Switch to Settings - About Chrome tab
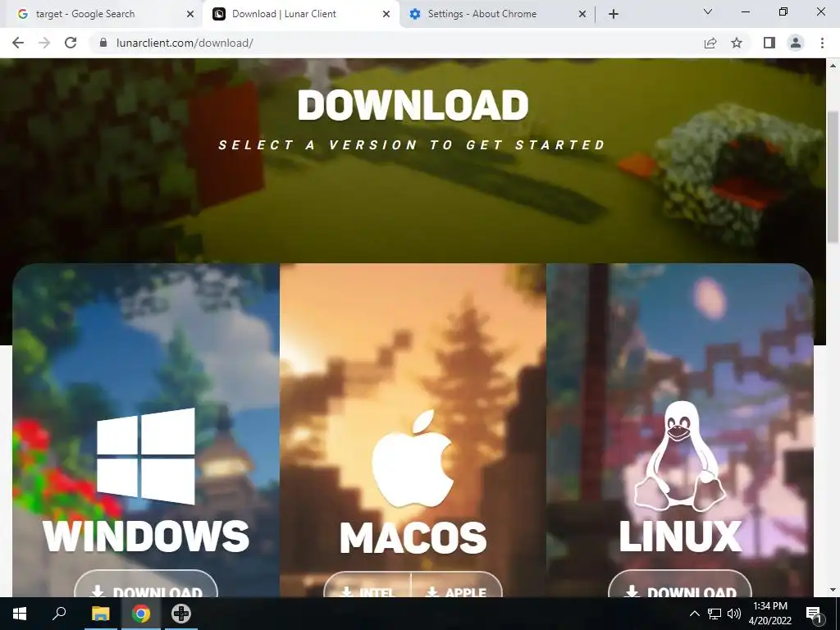840x630 pixels. coord(497,14)
